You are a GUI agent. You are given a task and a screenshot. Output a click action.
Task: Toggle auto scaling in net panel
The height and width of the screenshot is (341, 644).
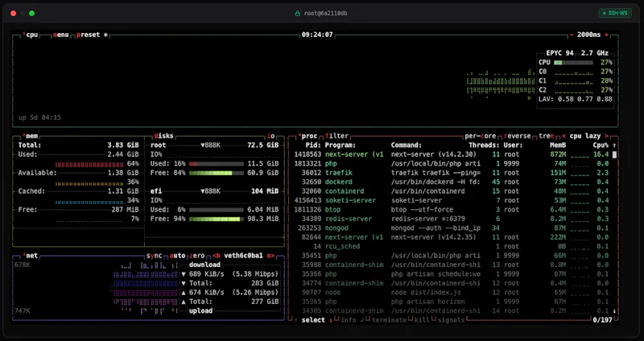click(177, 256)
